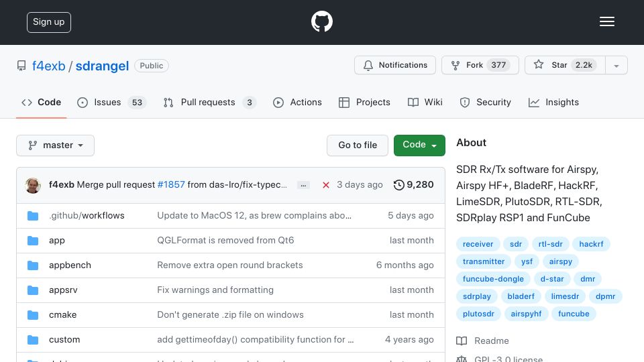Open the f4exb owner link
The image size is (644, 362).
(48, 66)
